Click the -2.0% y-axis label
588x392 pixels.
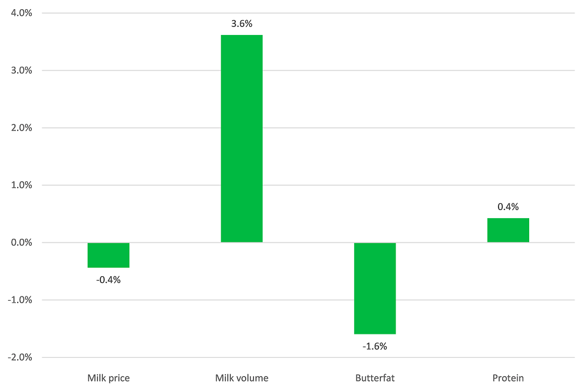coord(20,358)
